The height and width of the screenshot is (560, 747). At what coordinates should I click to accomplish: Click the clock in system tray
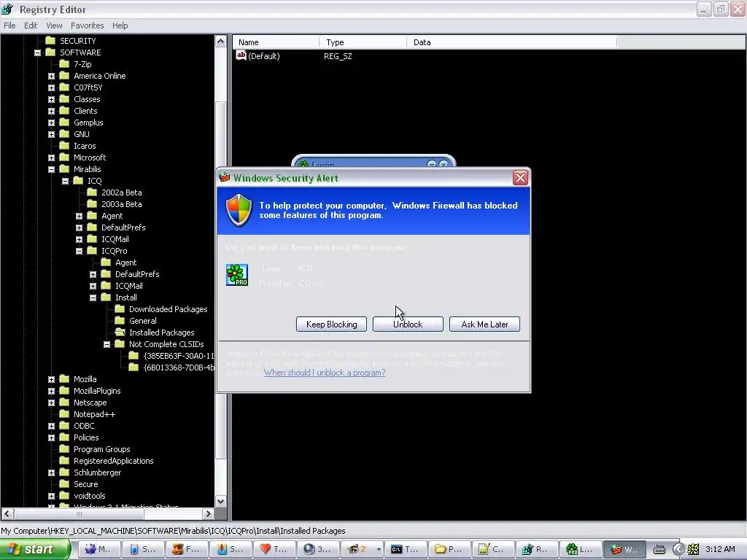coord(720,549)
